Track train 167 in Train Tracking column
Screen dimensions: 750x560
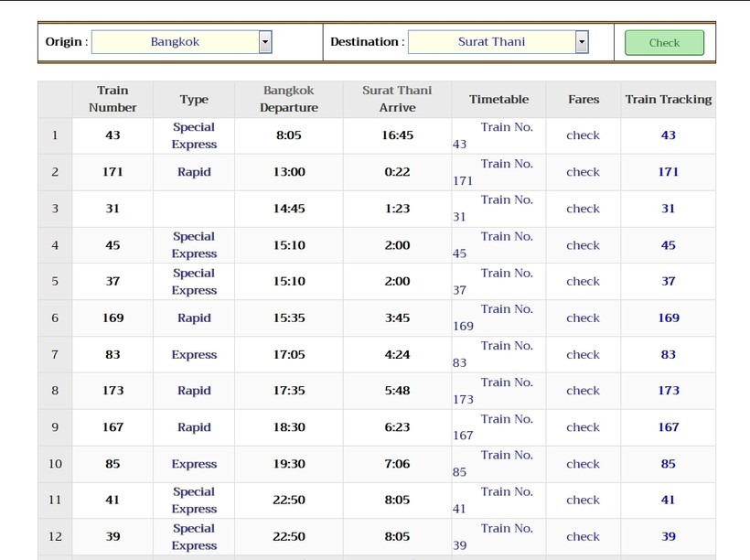pos(668,427)
